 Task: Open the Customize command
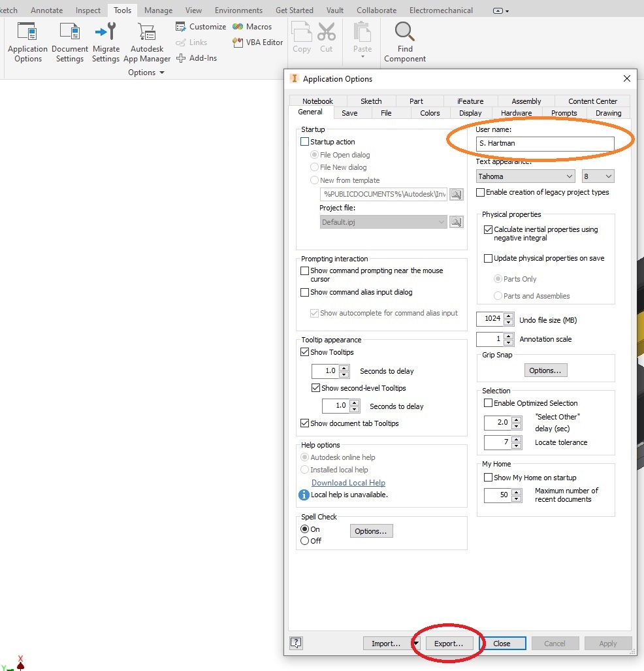(201, 27)
